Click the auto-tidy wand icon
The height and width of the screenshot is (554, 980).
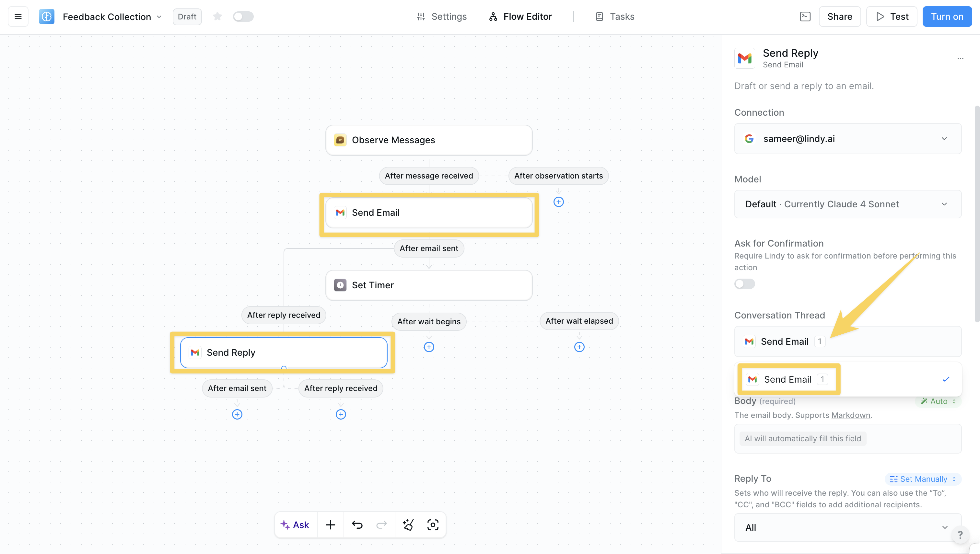point(408,525)
